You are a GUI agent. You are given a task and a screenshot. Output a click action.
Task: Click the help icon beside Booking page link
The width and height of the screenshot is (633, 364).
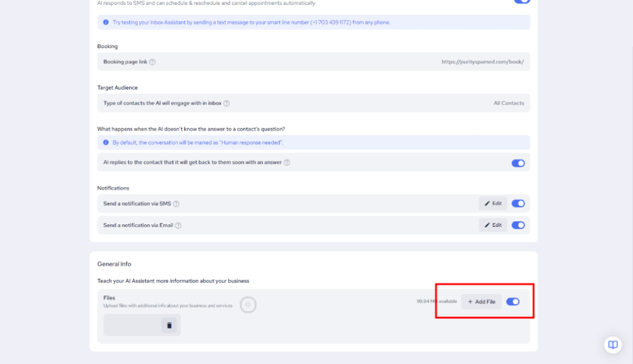click(x=153, y=62)
